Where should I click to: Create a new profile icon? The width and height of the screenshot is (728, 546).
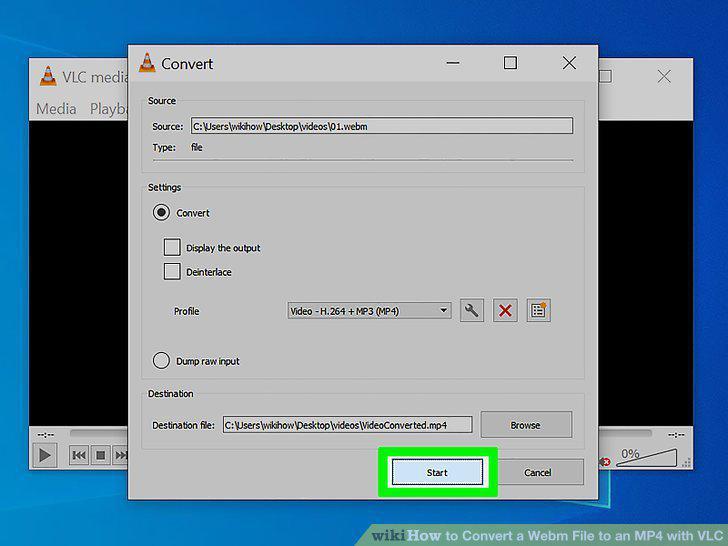pos(539,310)
